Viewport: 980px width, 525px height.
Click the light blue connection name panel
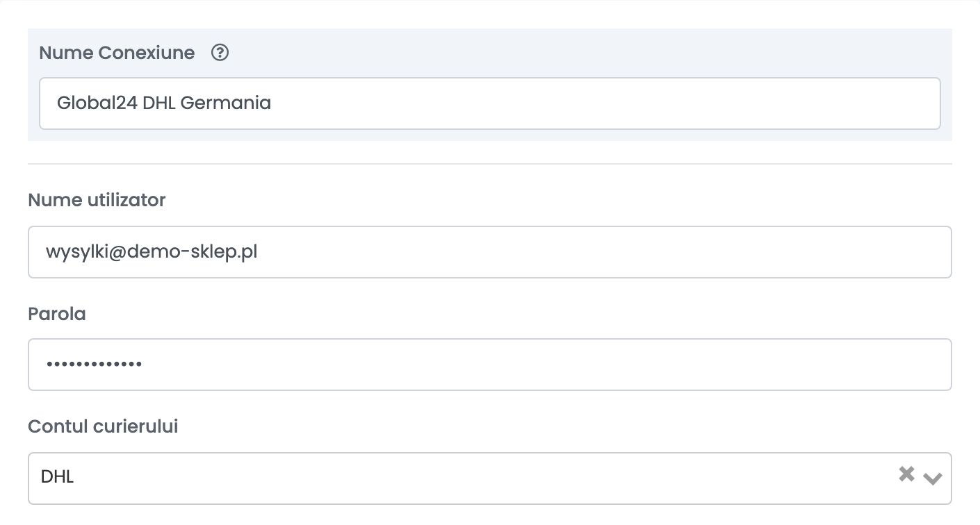click(490, 85)
